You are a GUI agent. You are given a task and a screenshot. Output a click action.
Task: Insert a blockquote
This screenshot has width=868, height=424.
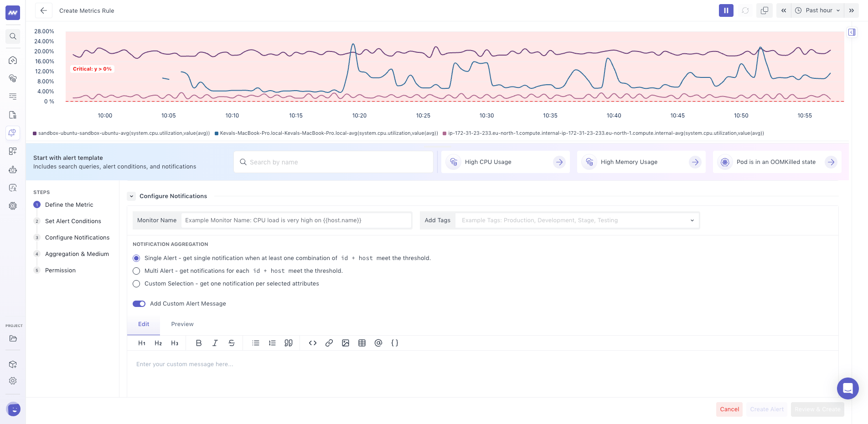(289, 343)
